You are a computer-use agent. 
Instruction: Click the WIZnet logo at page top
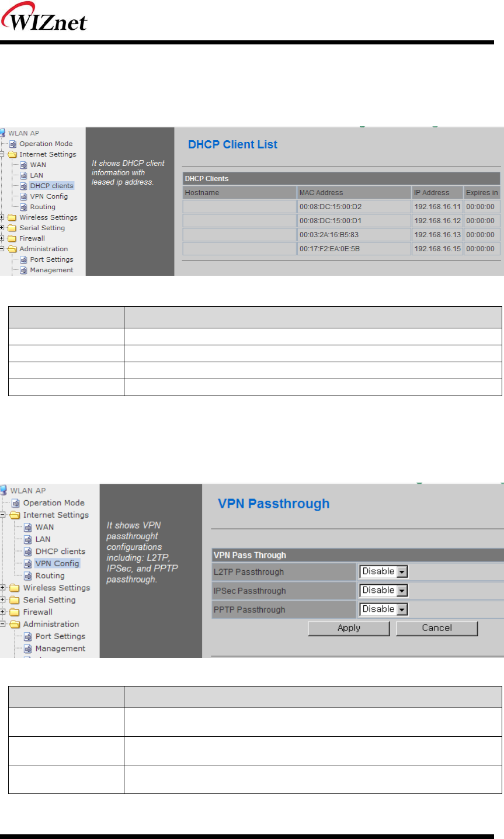point(44,18)
